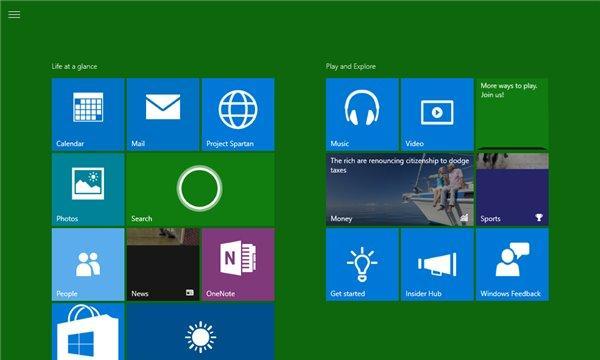Open the Music headphones tile
This screenshot has width=600, height=360.
(362, 114)
